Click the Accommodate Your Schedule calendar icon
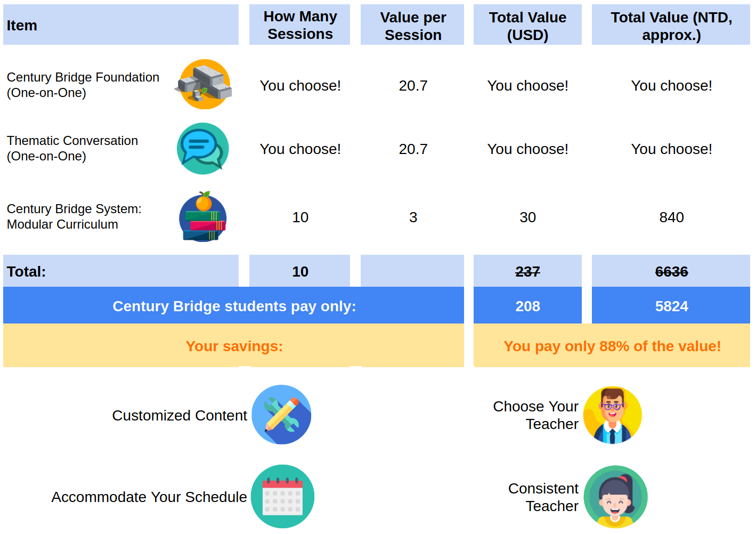The width and height of the screenshot is (756, 534). pyautogui.click(x=282, y=496)
